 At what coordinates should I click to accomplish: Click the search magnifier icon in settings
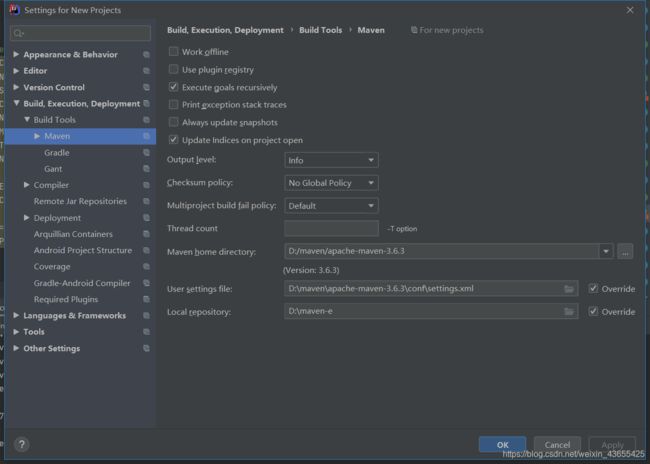(18, 33)
